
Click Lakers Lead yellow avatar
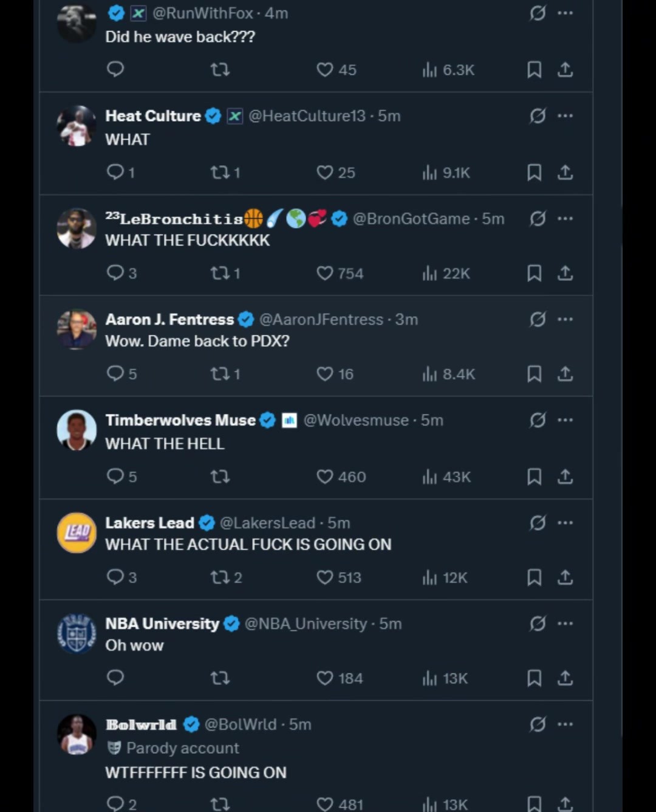tap(77, 532)
